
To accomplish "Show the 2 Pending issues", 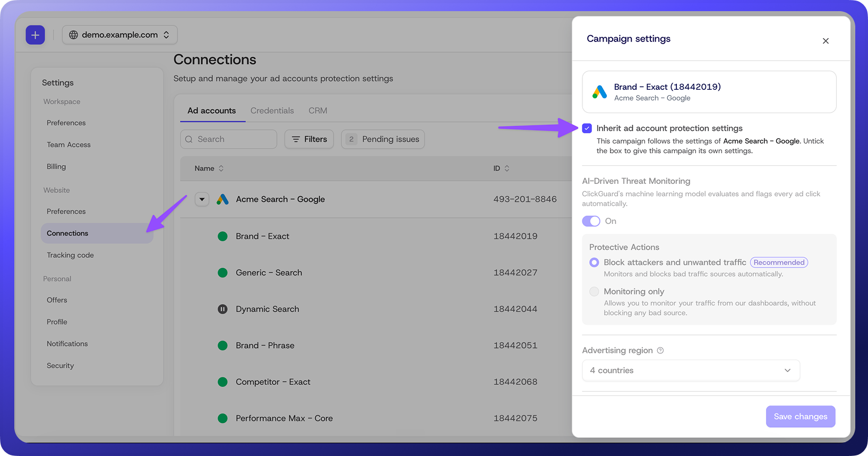I will click(383, 139).
